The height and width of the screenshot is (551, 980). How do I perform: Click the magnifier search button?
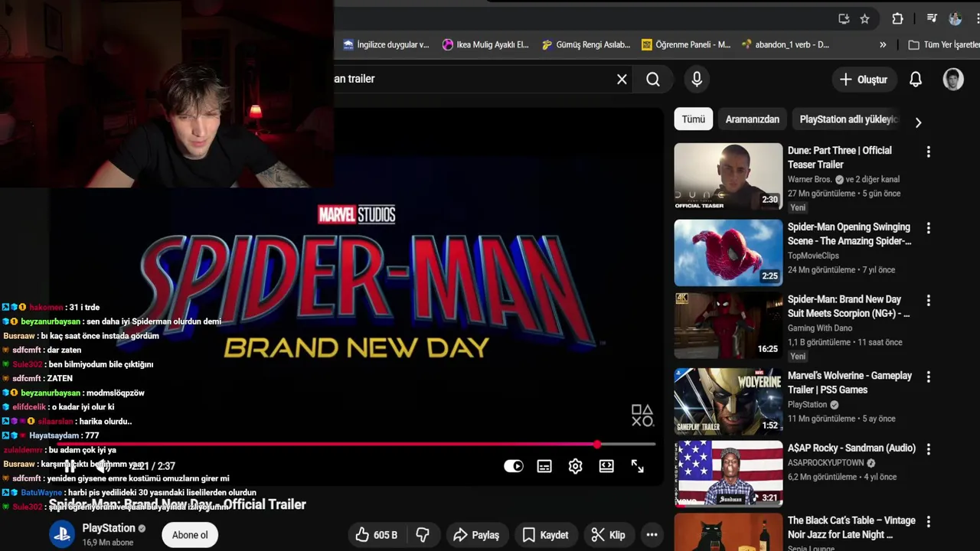[x=653, y=79]
